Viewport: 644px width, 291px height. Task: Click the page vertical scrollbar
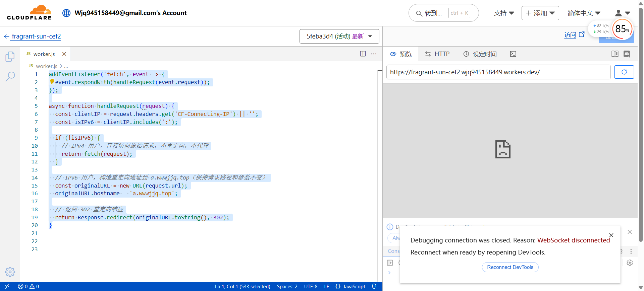click(641, 124)
